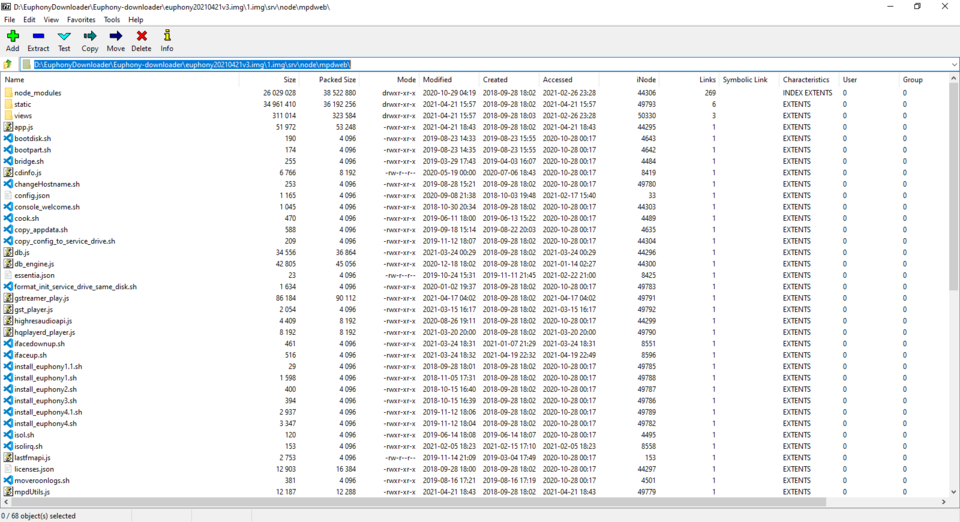The image size is (960, 522).
Task: Click the Copy toolbar icon
Action: [x=89, y=37]
